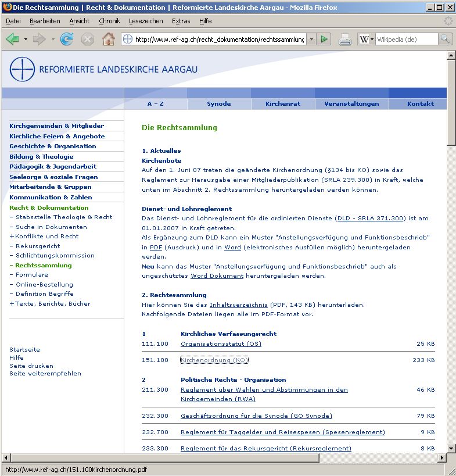Viewport: 456px width, 476px height.
Task: Reload the page with the refresh icon
Action: (66, 39)
